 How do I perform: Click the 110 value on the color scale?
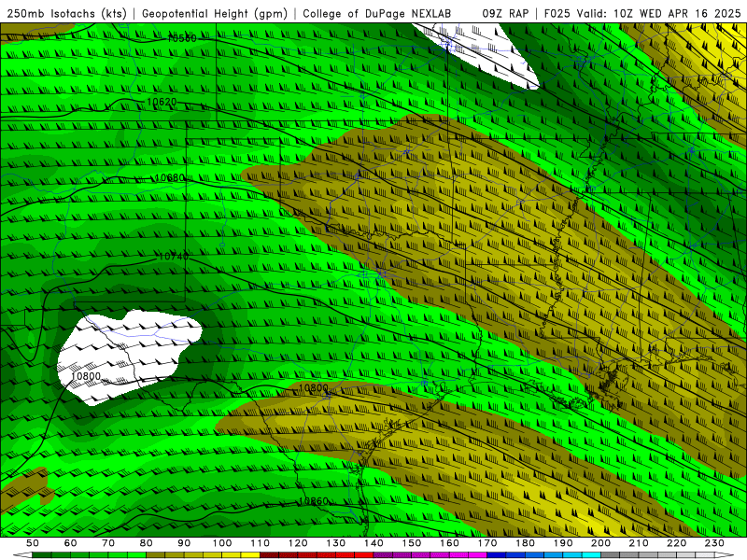tap(261, 543)
